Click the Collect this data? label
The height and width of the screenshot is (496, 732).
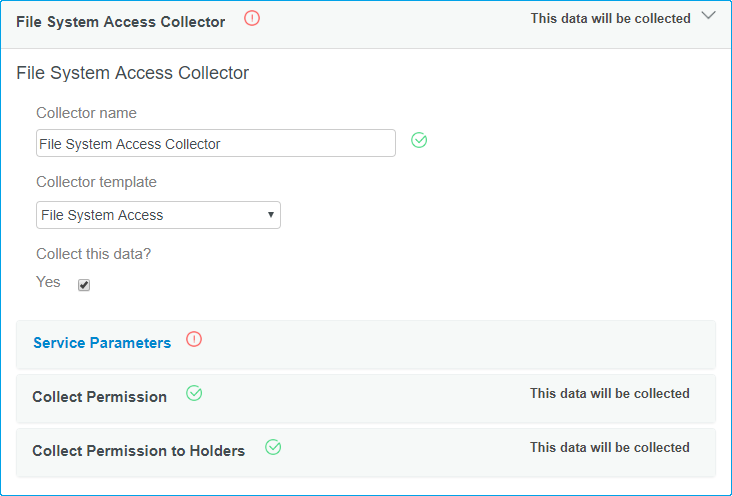(x=94, y=253)
